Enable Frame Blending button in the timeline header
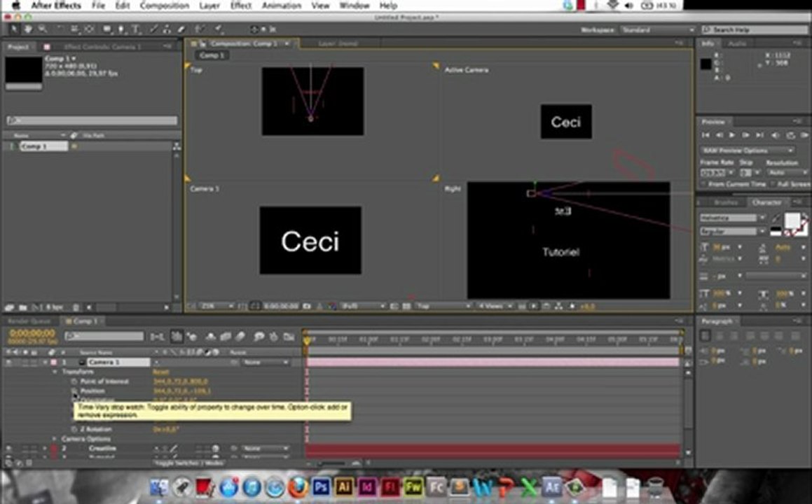This screenshot has height=504, width=812. tap(226, 337)
